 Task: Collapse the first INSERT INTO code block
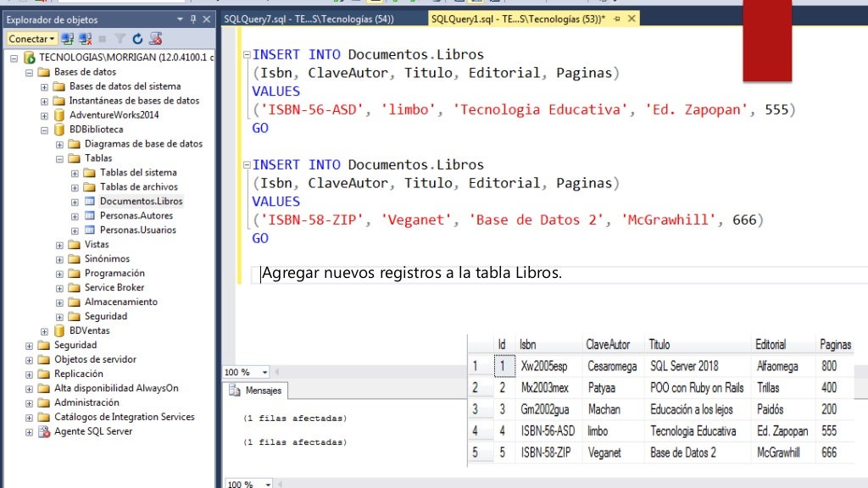pyautogui.click(x=247, y=55)
